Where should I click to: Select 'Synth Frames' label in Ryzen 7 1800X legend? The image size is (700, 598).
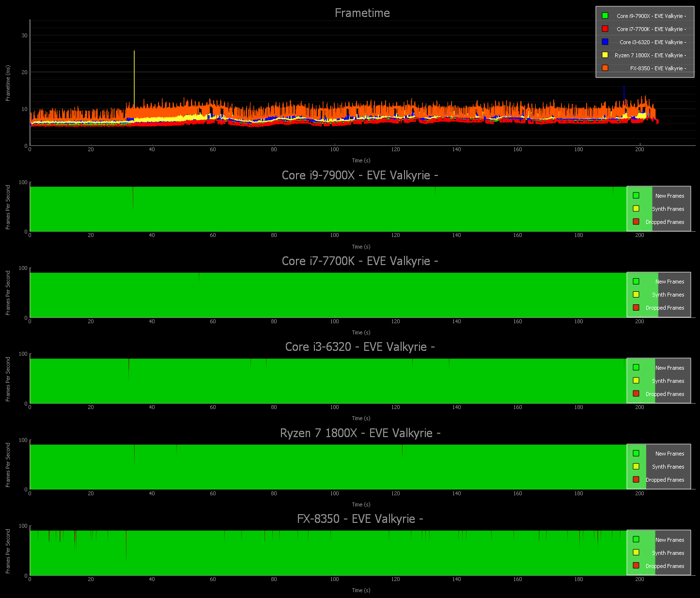[669, 467]
